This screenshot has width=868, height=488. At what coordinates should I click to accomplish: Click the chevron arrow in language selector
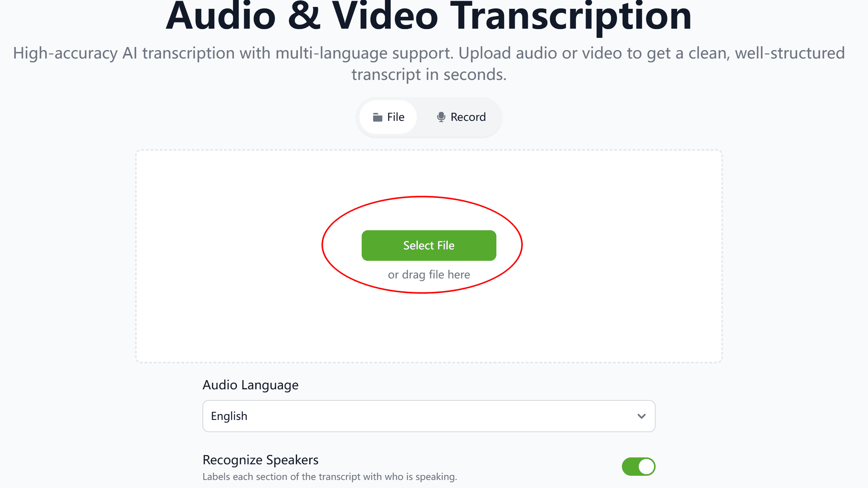pyautogui.click(x=641, y=416)
